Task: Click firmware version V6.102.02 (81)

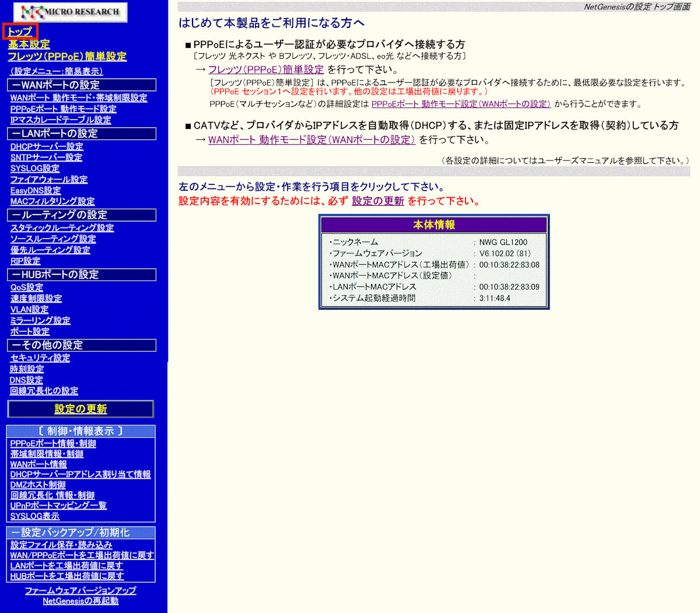Action: click(505, 254)
